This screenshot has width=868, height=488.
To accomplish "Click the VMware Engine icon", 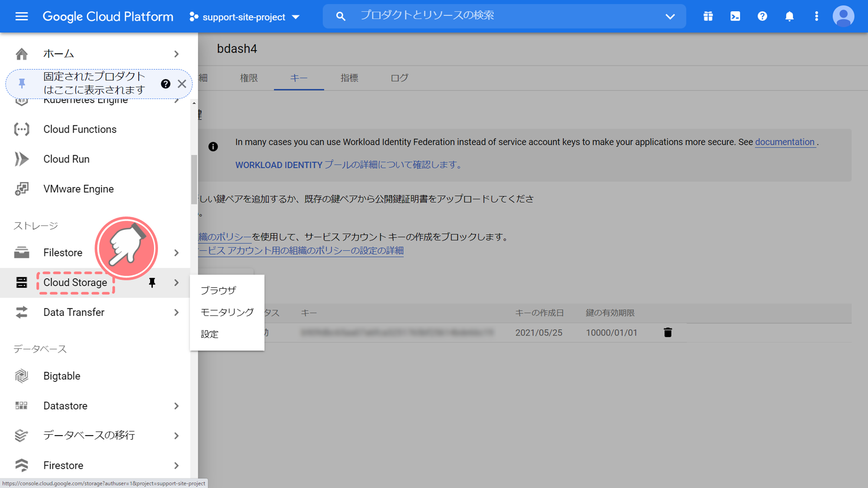I will tap(21, 189).
